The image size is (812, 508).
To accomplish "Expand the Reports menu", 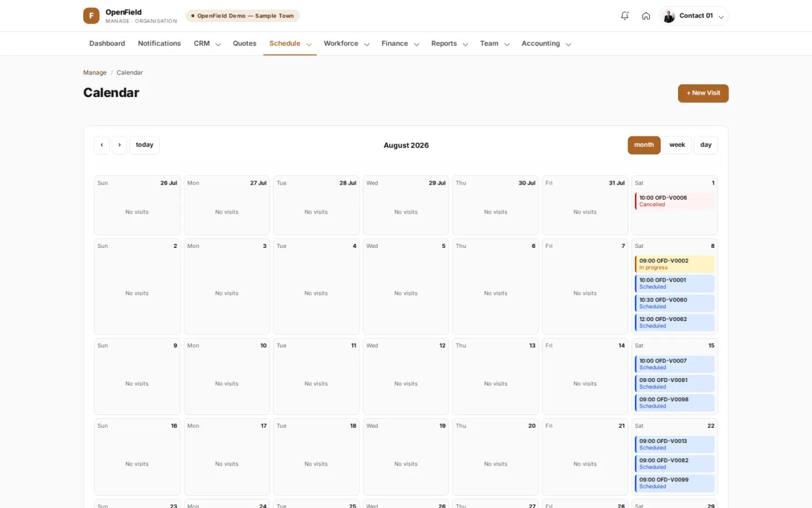I will coord(449,44).
